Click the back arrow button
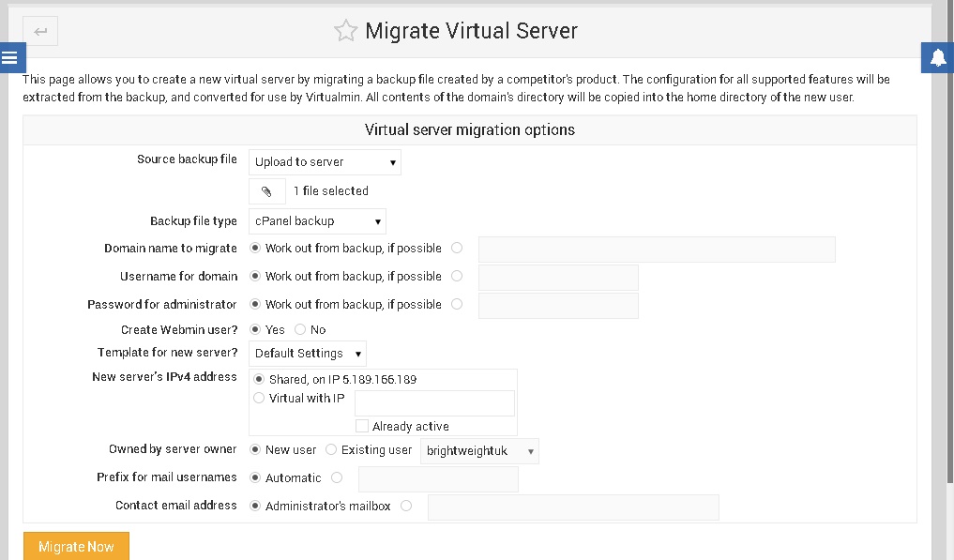954x560 pixels. [40, 31]
